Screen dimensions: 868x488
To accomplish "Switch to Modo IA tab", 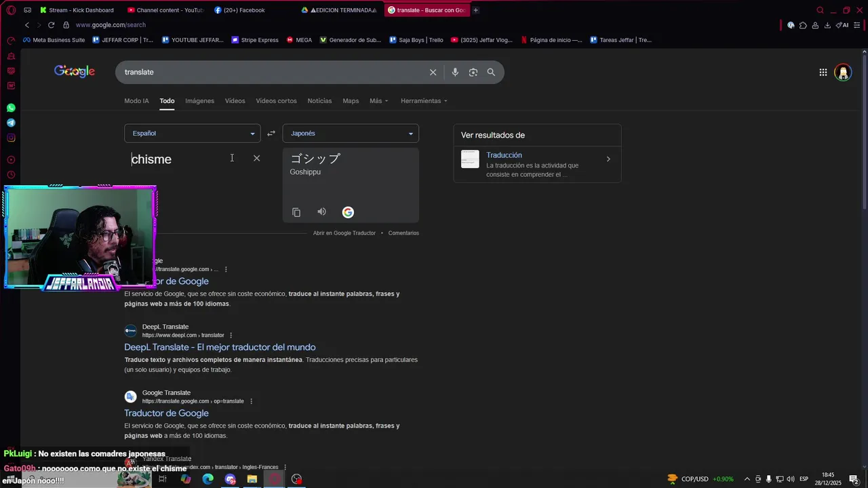I will (x=136, y=101).
